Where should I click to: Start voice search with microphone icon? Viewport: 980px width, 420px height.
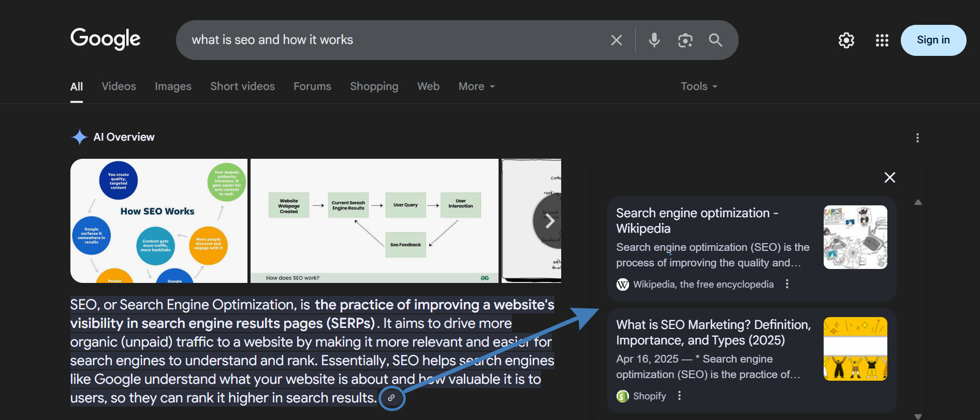(x=654, y=40)
